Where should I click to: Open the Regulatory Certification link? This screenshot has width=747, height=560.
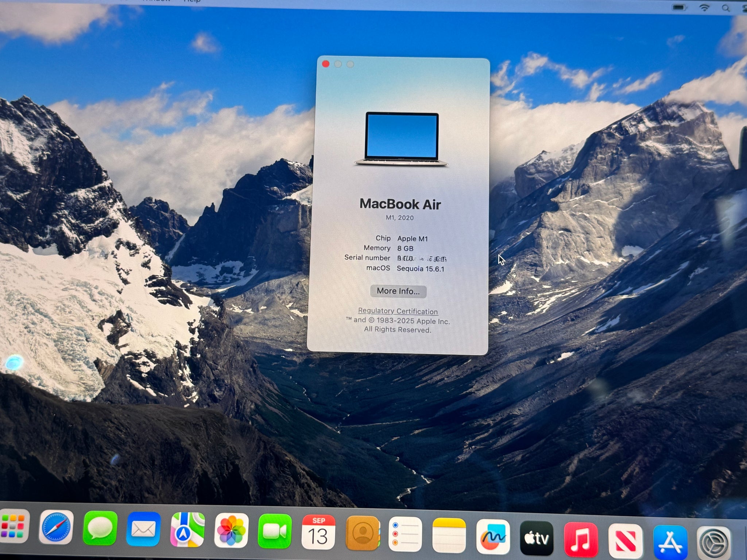point(398,311)
